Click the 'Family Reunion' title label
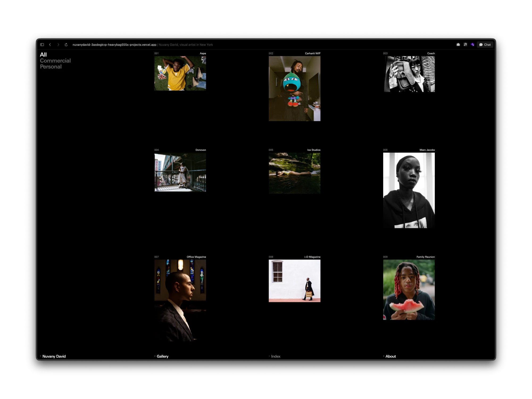 pyautogui.click(x=426, y=257)
